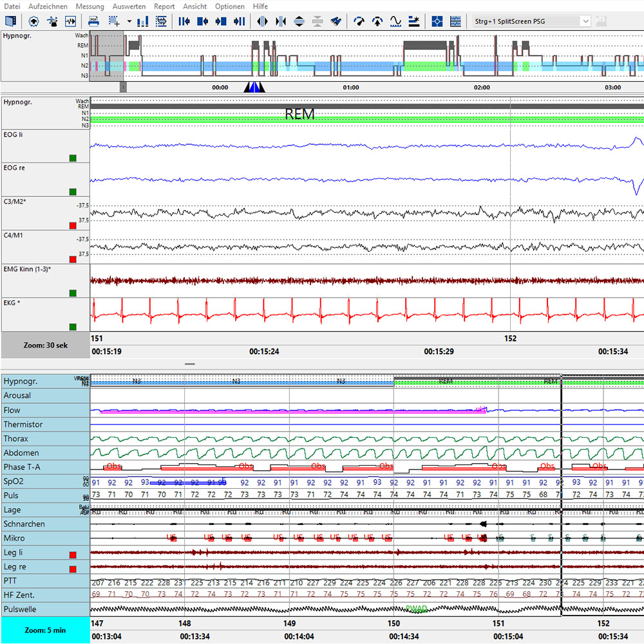Click the green PWAD marker on Pulswelle
Screen dimensions: 644x644
[x=417, y=609]
